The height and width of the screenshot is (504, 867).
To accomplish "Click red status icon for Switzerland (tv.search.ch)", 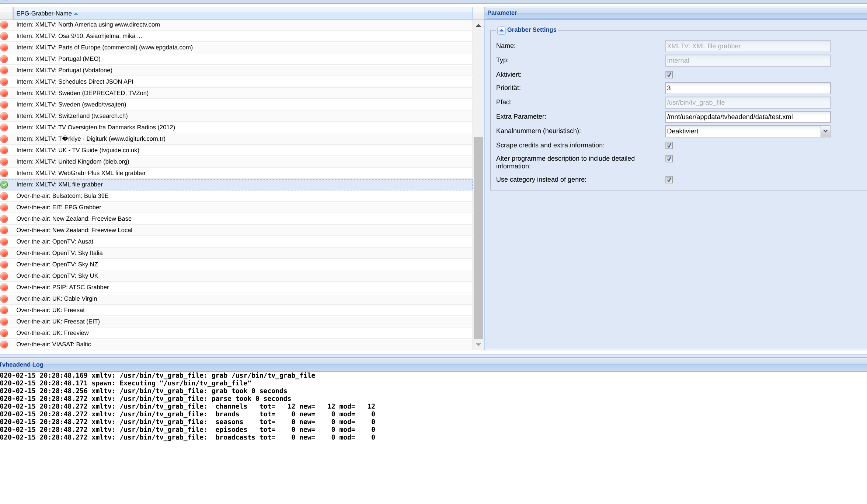I will click(x=4, y=116).
